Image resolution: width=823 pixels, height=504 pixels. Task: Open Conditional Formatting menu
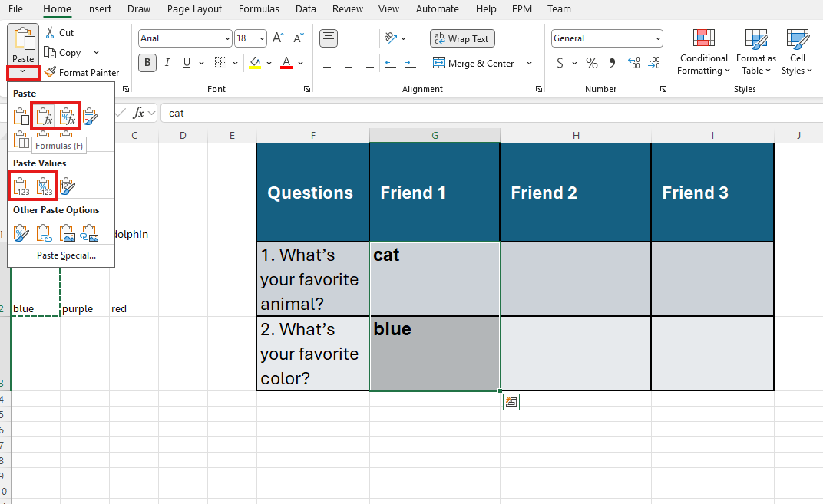(x=703, y=52)
